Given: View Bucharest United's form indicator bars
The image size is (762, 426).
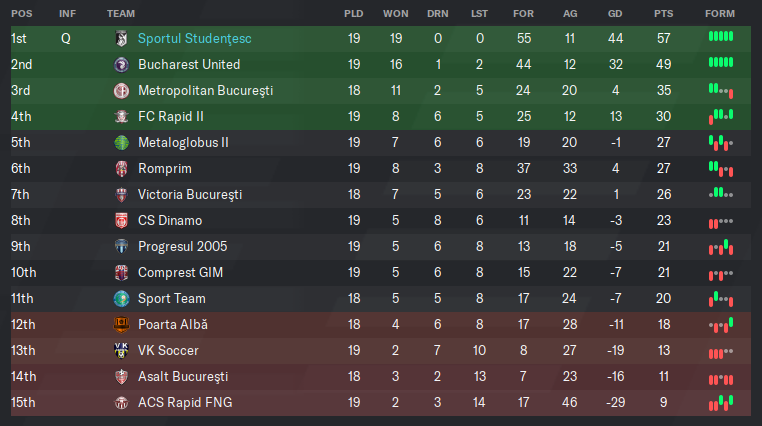Looking at the screenshot, I should pos(721,62).
